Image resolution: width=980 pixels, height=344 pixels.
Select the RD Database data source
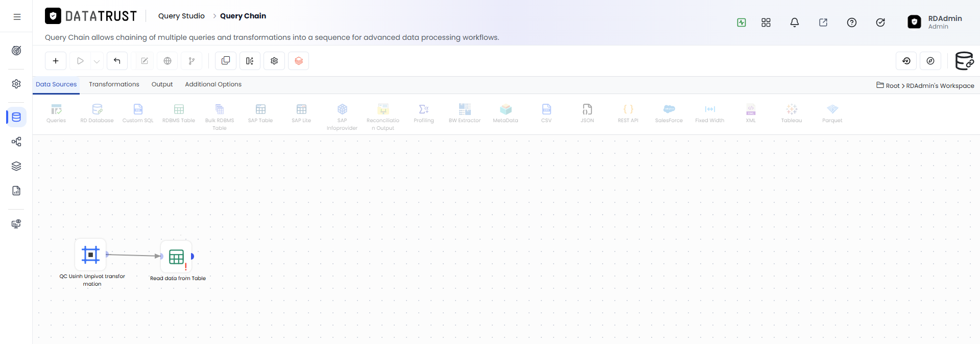pos(97,113)
